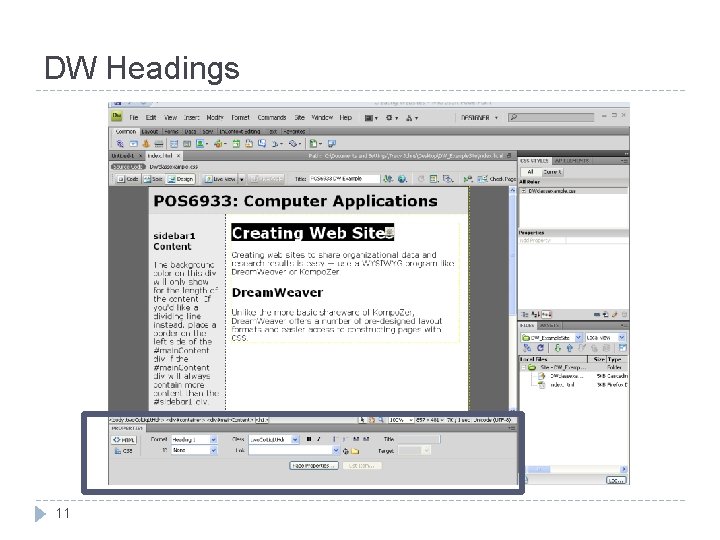Click the Page Properties button
Image resolution: width=720 pixels, height=540 pixels.
[314, 466]
